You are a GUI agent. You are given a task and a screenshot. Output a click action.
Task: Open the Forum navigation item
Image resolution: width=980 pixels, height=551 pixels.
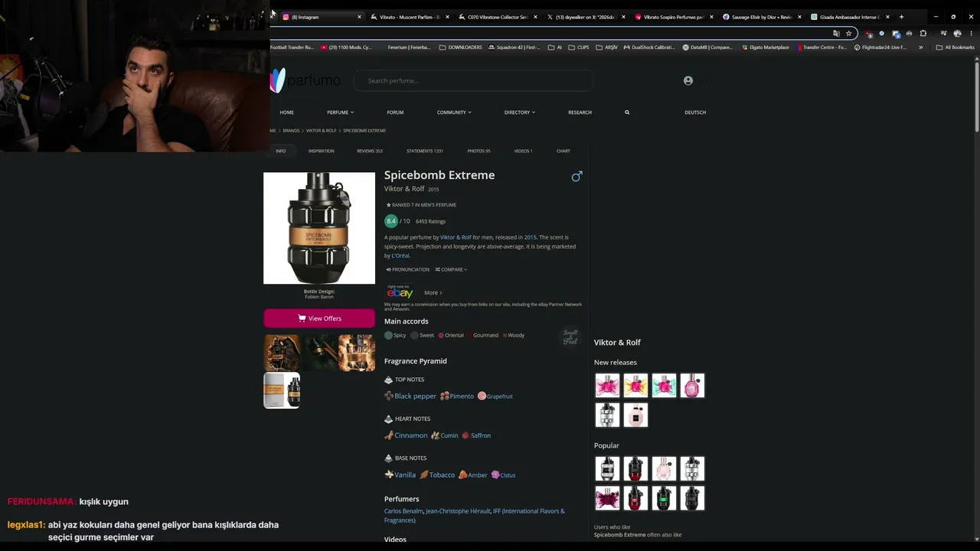pyautogui.click(x=395, y=112)
